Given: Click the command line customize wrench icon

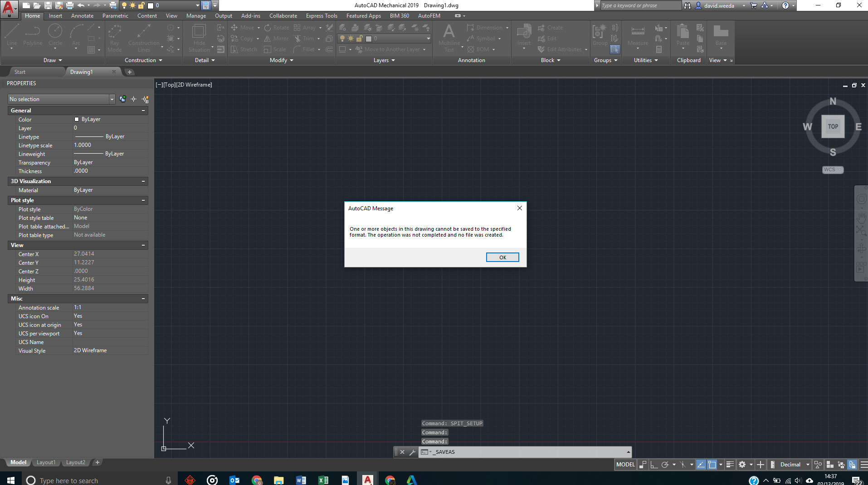Looking at the screenshot, I should coord(412,452).
